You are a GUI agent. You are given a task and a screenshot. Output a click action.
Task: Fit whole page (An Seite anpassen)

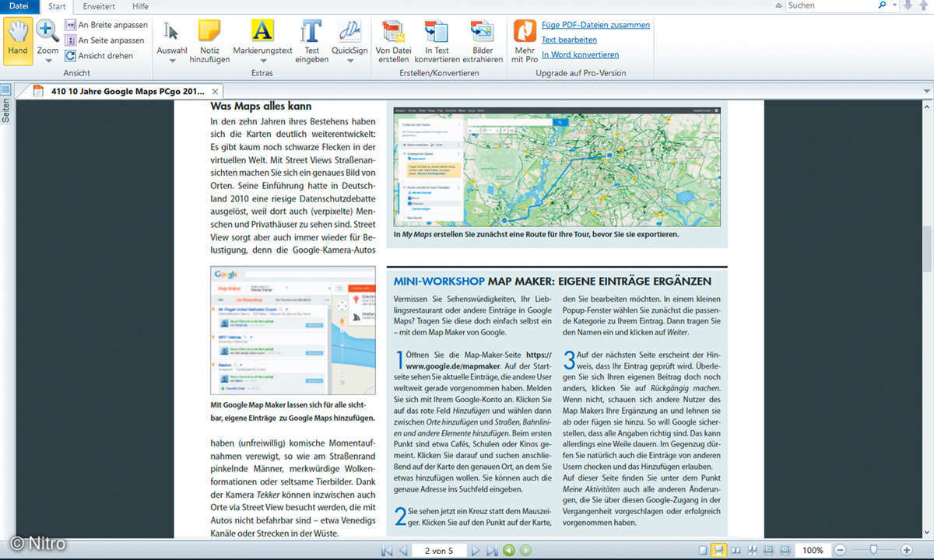(105, 40)
